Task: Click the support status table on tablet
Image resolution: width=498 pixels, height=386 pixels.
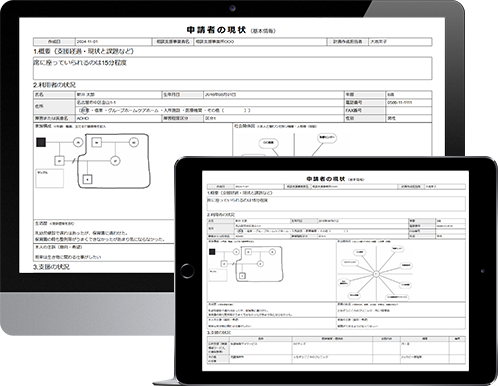Action: (336, 350)
